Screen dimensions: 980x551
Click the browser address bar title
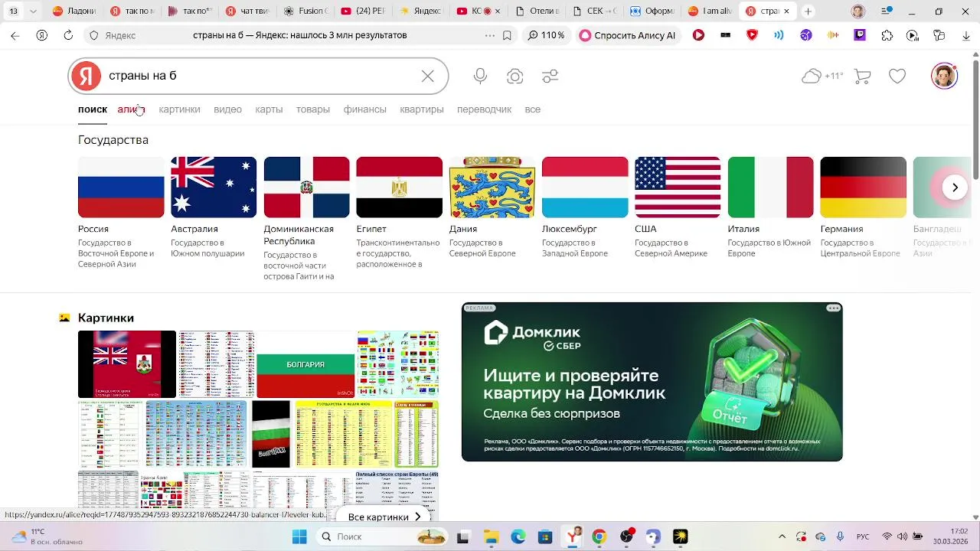[x=299, y=35]
